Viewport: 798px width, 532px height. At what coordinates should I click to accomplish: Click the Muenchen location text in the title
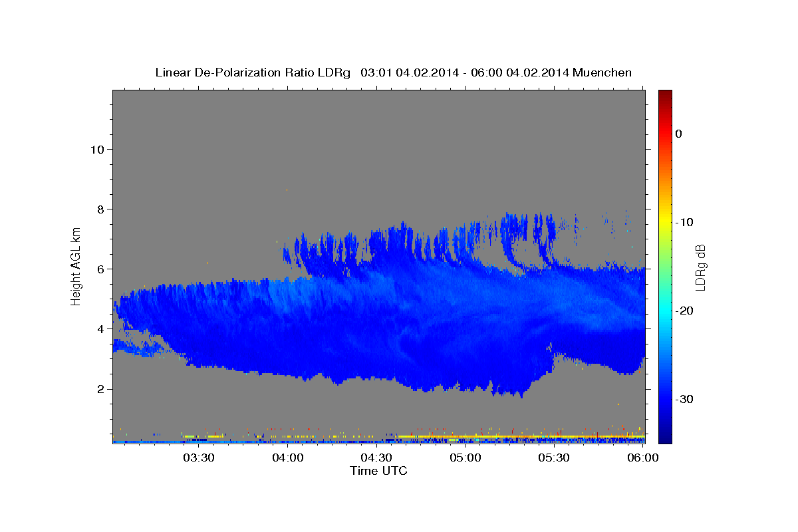pyautogui.click(x=602, y=72)
